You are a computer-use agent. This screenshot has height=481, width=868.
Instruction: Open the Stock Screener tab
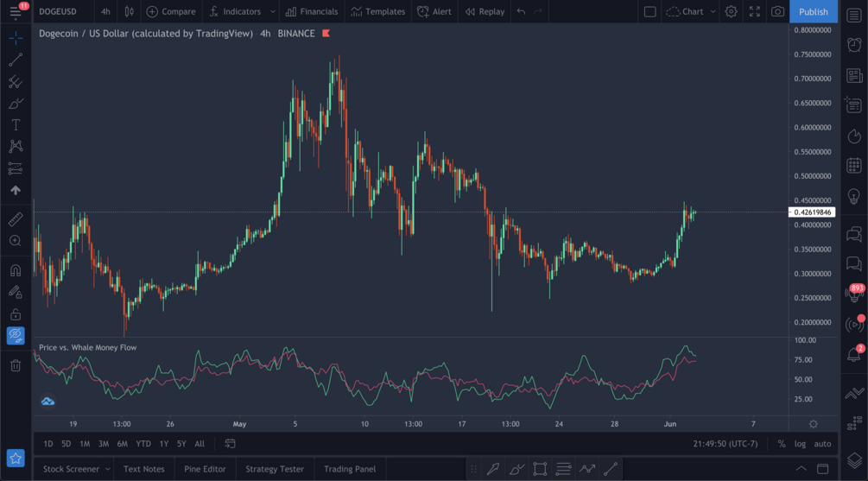tap(71, 469)
